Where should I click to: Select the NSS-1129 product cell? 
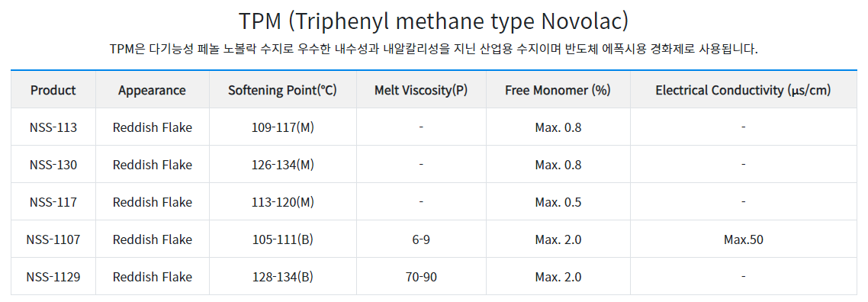53,277
